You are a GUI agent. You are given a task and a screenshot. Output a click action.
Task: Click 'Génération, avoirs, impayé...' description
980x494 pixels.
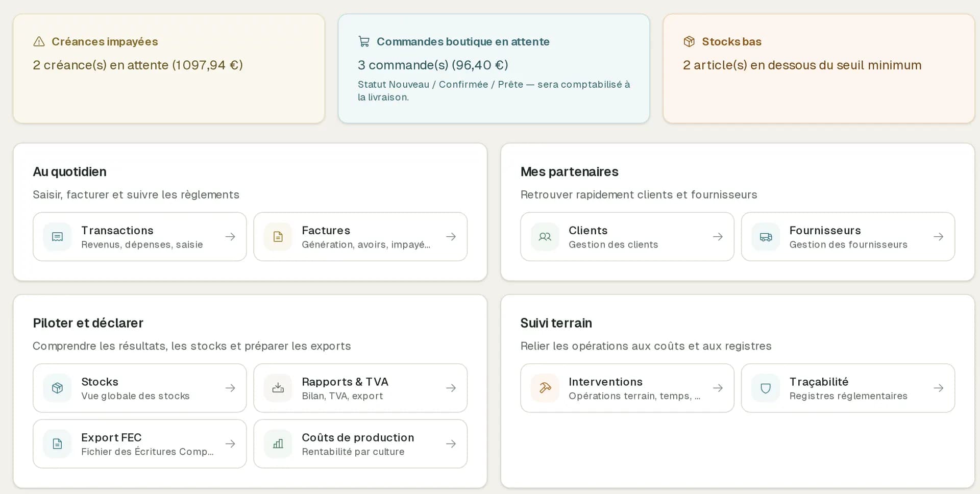pyautogui.click(x=366, y=245)
